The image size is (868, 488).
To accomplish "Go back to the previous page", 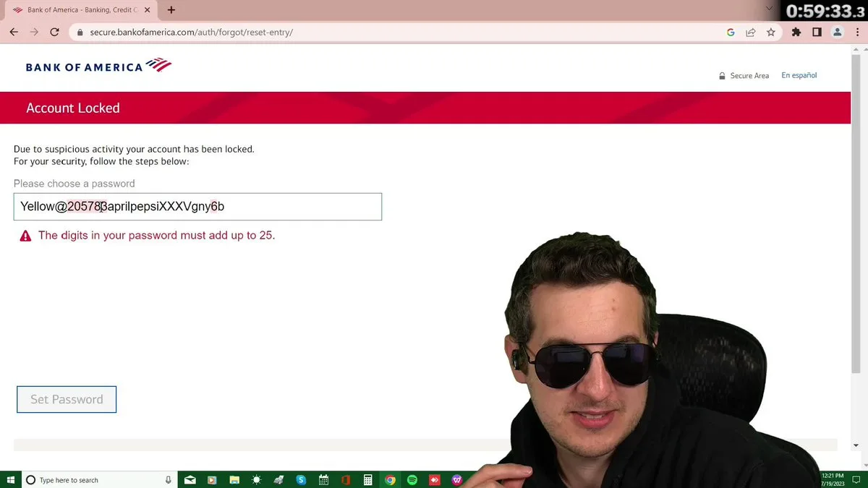I will tap(14, 32).
